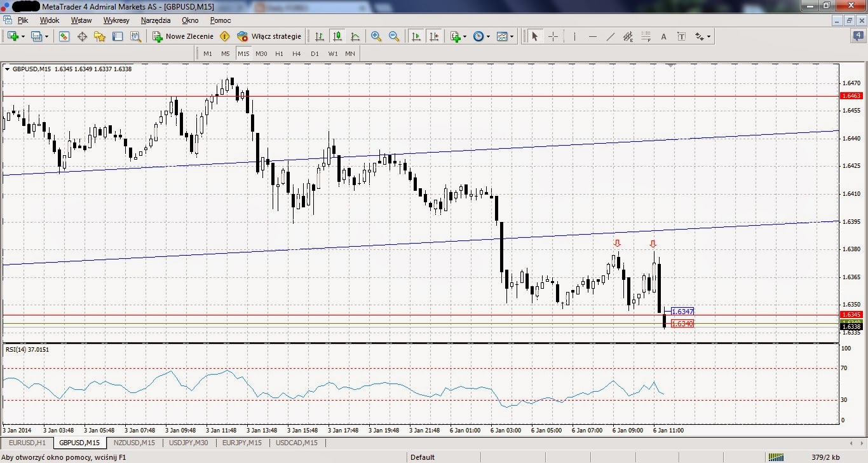The image size is (868, 463).
Task: Select the horizontal line tool
Action: pos(593,36)
